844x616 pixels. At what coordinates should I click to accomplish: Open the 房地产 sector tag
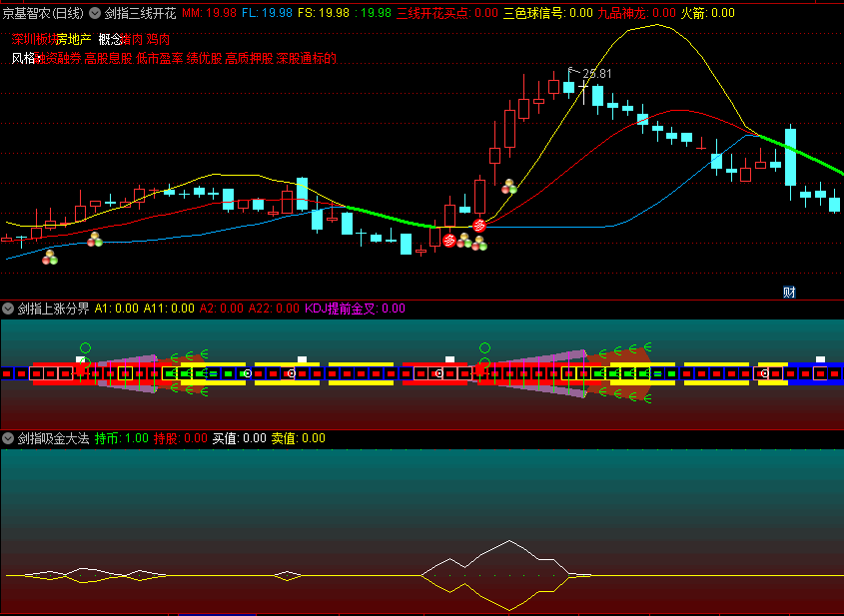(x=74, y=39)
